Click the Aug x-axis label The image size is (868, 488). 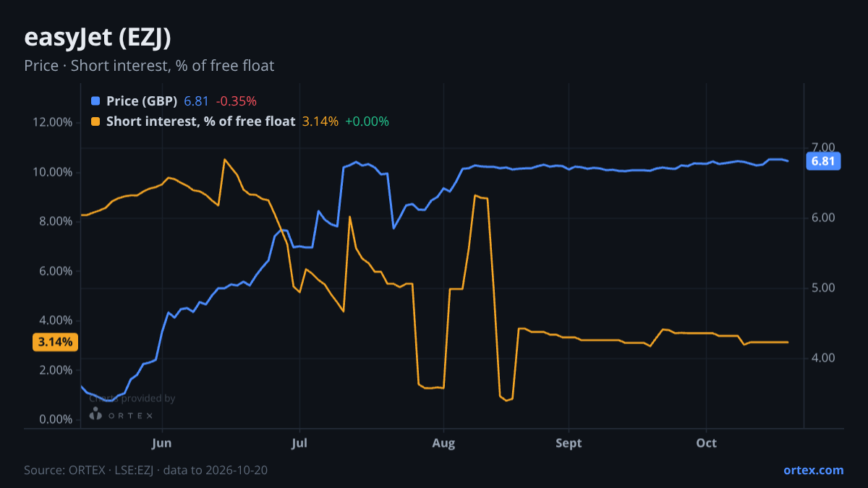(443, 442)
